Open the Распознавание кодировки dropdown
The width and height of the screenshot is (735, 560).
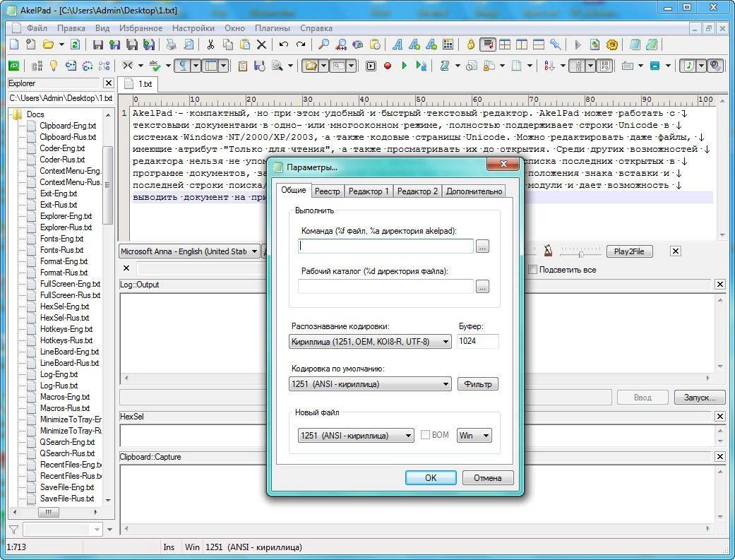coord(370,342)
